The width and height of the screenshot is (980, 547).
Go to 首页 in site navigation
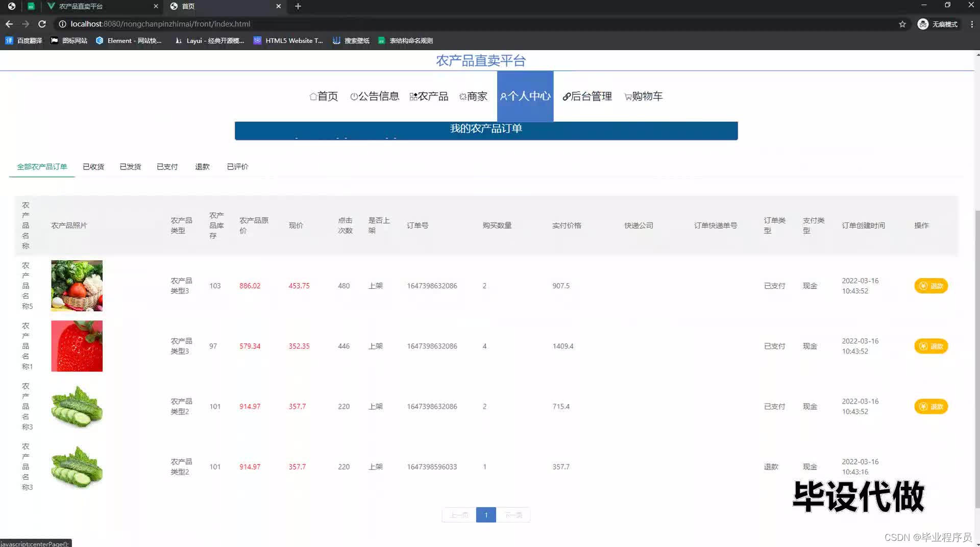324,96
